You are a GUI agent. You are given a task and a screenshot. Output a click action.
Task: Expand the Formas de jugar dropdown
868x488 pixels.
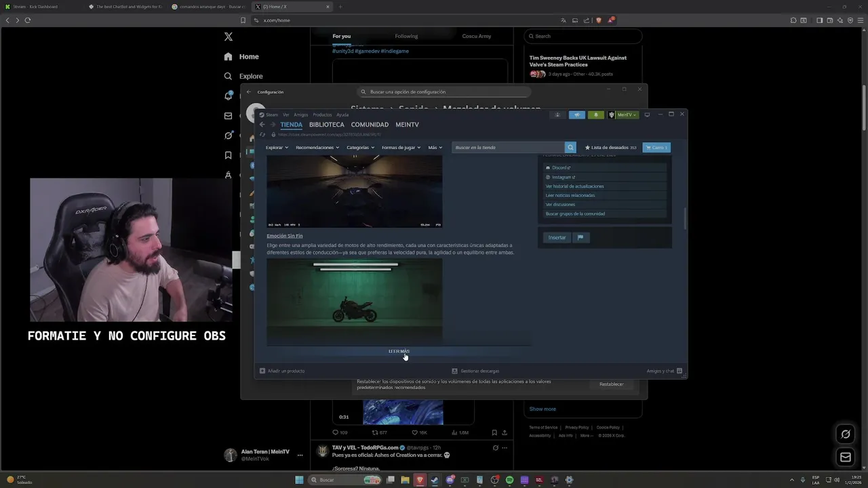[401, 147]
